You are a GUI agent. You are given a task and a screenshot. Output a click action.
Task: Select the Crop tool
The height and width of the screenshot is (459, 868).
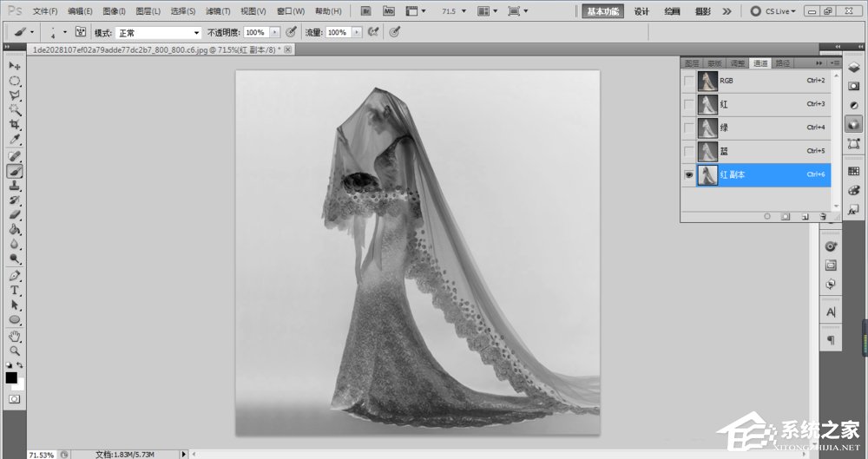(15, 125)
